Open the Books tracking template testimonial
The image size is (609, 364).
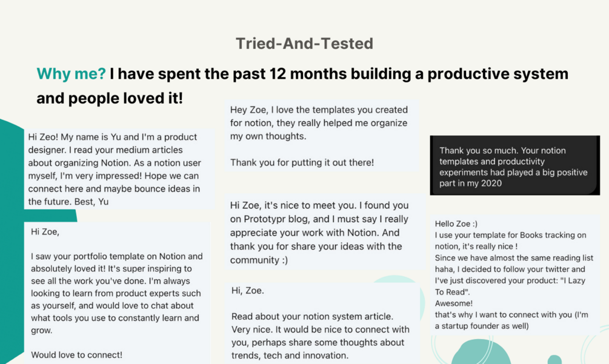[514, 274]
